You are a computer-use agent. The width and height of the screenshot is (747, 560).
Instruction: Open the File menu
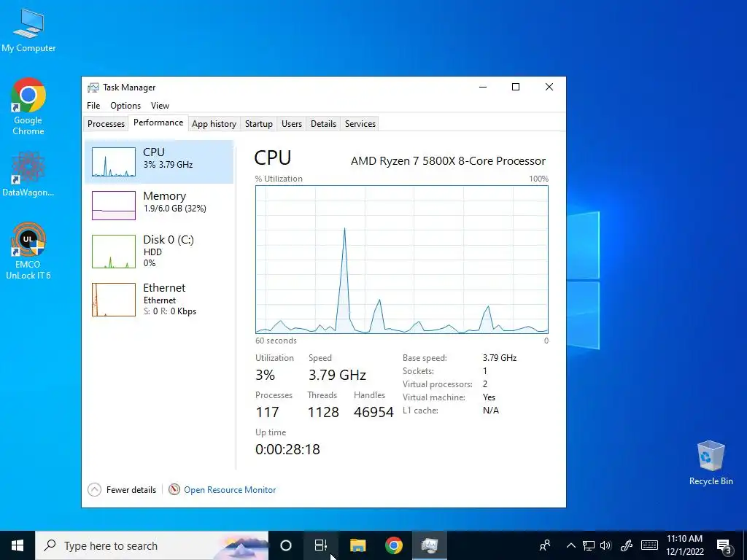click(93, 106)
